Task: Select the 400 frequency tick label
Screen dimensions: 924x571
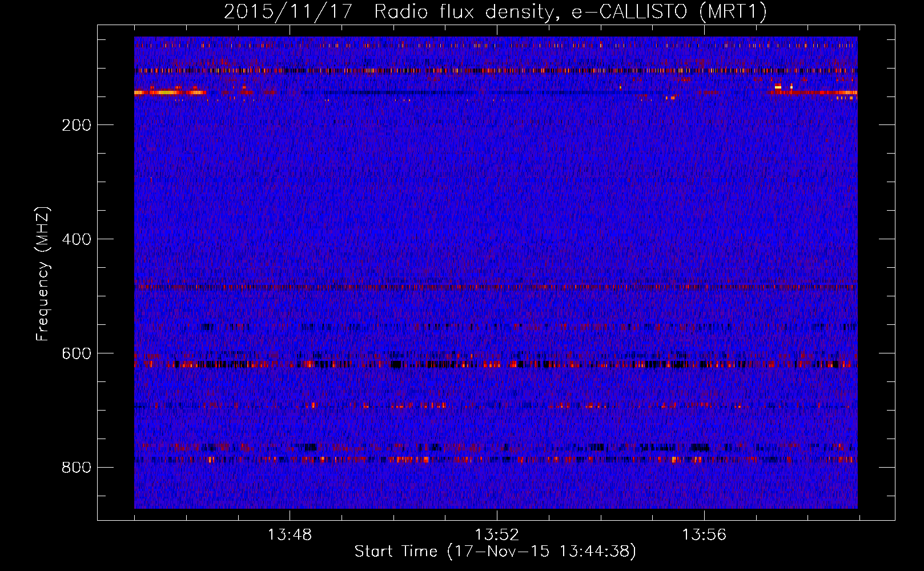Action: pyautogui.click(x=77, y=239)
